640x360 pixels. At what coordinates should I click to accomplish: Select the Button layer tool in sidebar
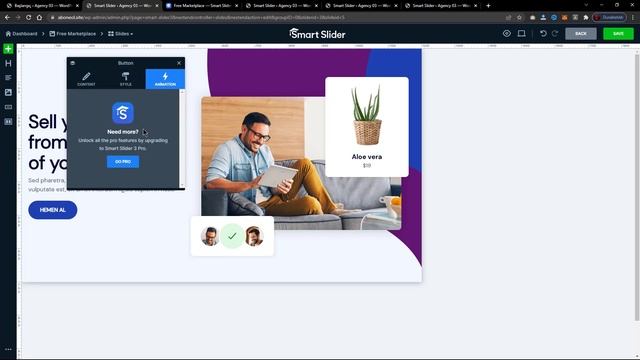[x=8, y=107]
